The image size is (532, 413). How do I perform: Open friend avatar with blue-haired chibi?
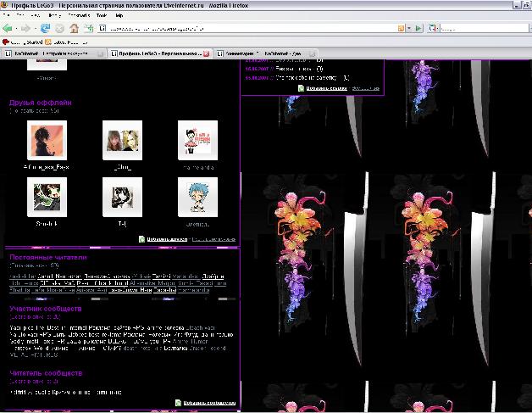(x=197, y=197)
